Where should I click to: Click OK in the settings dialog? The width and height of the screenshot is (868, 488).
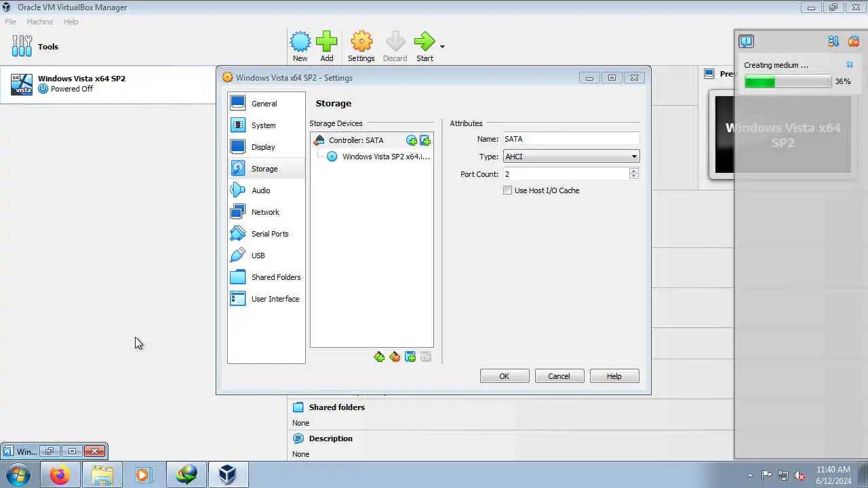pos(505,376)
